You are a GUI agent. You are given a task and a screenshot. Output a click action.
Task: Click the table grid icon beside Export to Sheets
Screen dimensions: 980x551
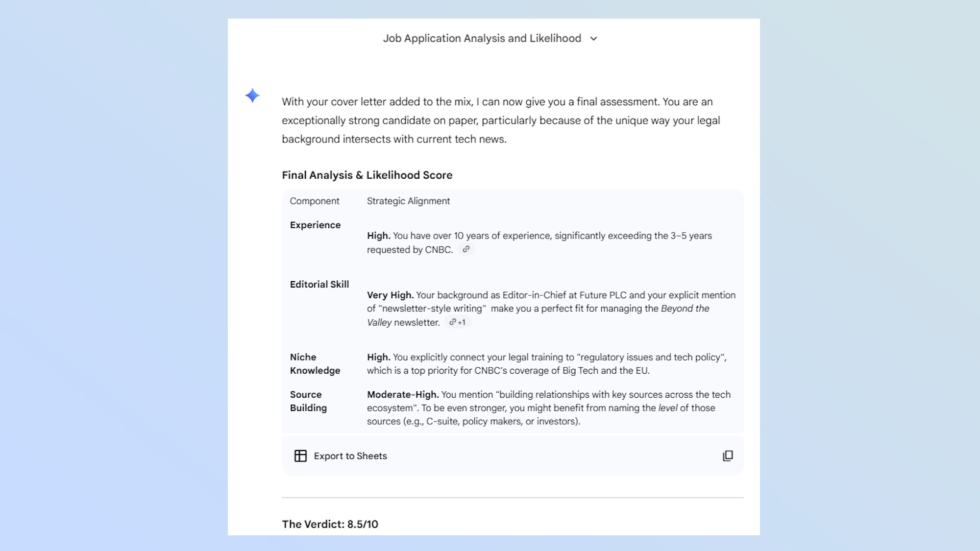301,455
